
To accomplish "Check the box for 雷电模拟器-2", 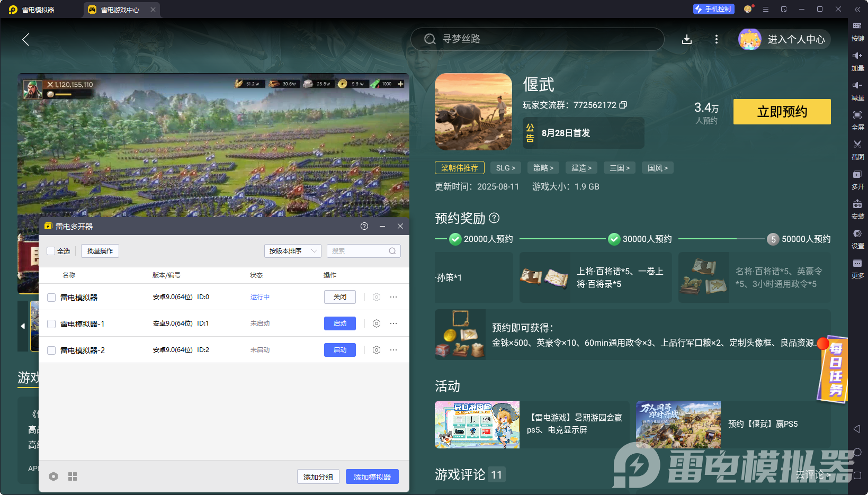I will click(51, 350).
